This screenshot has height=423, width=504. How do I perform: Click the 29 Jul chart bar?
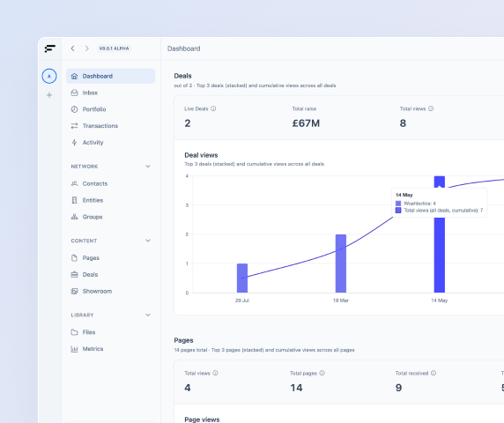(242, 278)
